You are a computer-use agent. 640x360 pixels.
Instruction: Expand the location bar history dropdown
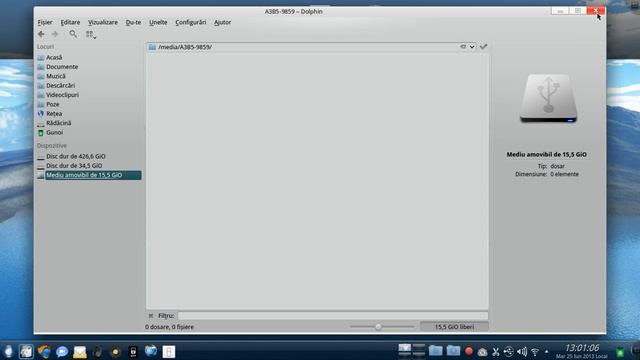472,47
